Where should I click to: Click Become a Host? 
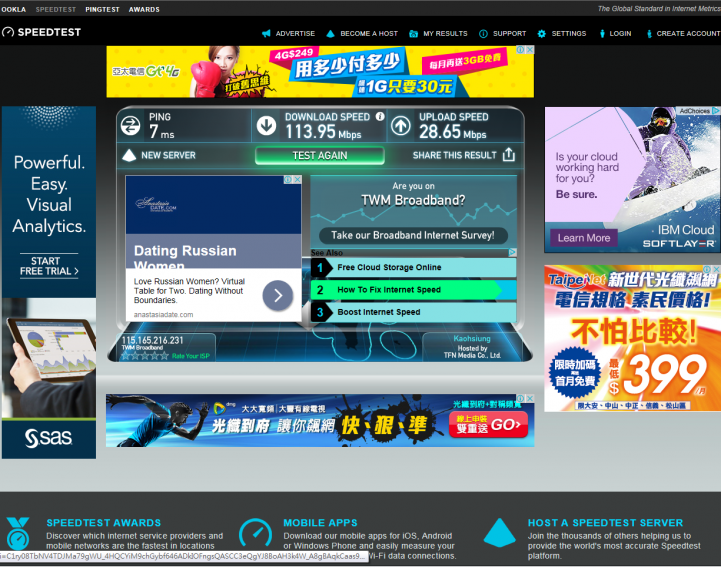pyautogui.click(x=369, y=34)
